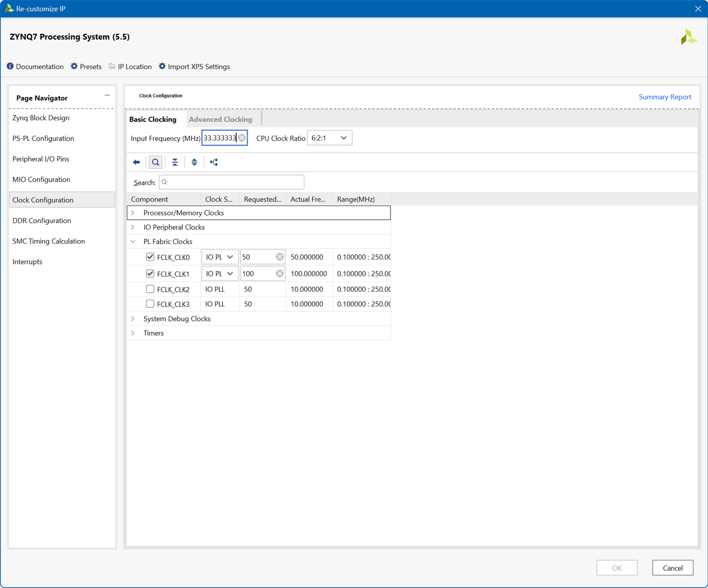Uncheck the FCLK_CLK0 checkbox
The width and height of the screenshot is (708, 588).
coord(150,257)
